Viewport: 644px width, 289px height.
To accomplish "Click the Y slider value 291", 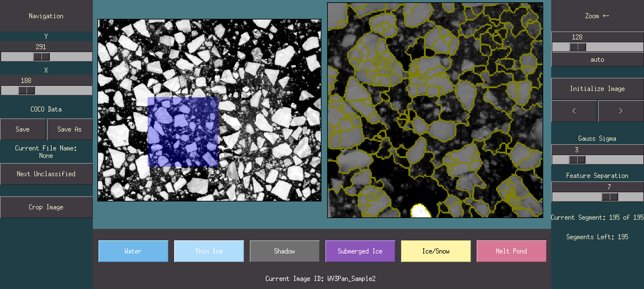I will click(x=41, y=47).
